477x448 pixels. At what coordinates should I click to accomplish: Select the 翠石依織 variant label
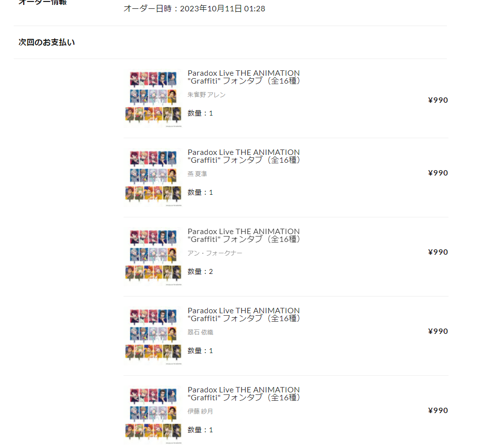point(200,332)
